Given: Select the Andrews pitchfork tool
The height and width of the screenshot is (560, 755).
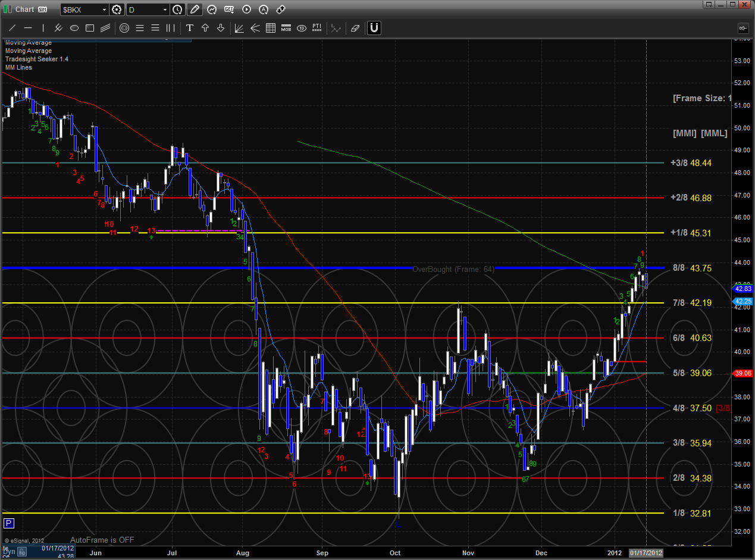Looking at the screenshot, I should (x=255, y=28).
